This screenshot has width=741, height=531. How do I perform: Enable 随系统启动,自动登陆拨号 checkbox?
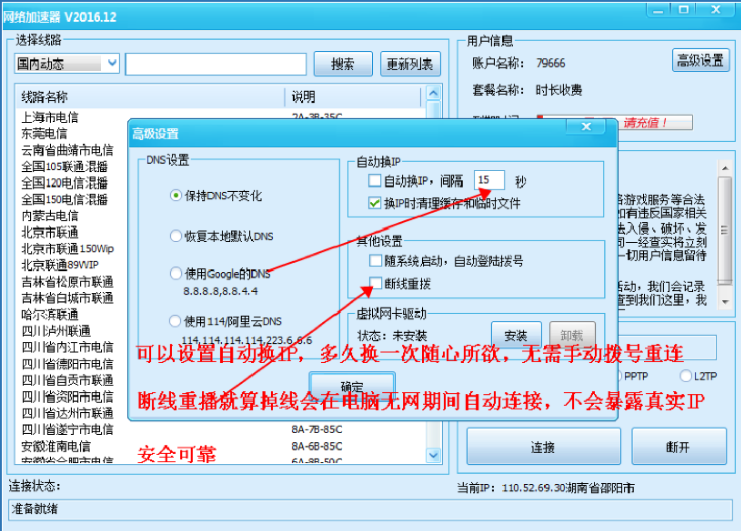pyautogui.click(x=375, y=261)
